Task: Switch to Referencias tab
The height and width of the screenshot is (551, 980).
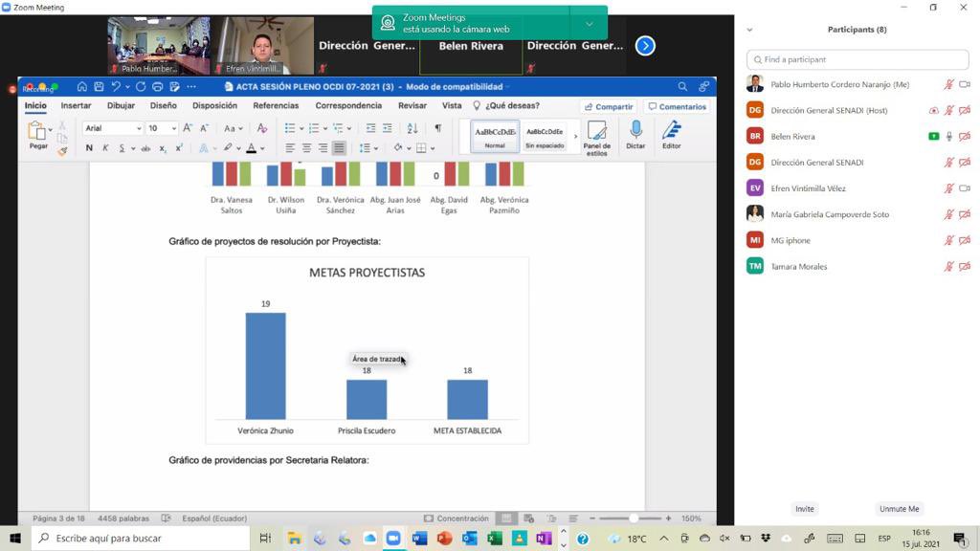Action: coord(276,105)
